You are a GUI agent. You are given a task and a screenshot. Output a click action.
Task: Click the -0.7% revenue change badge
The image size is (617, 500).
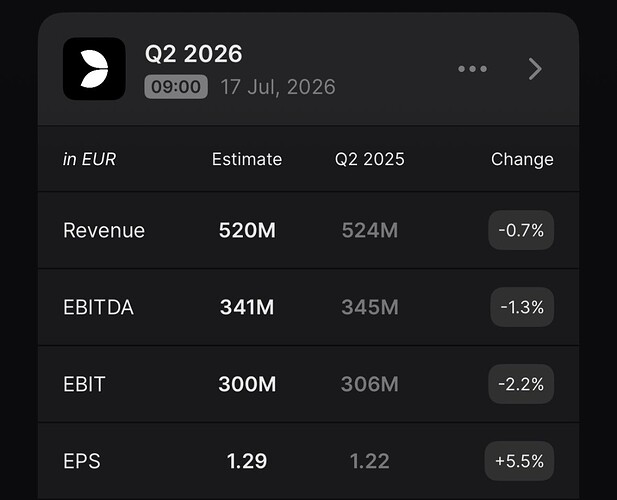[521, 230]
